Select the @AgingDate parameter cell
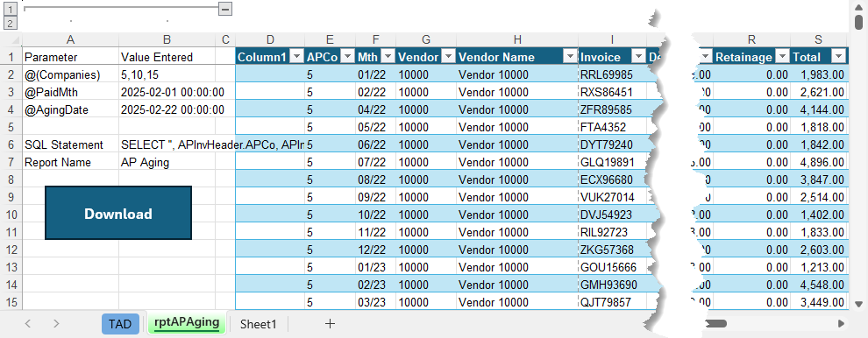The width and height of the screenshot is (868, 338). (x=70, y=110)
